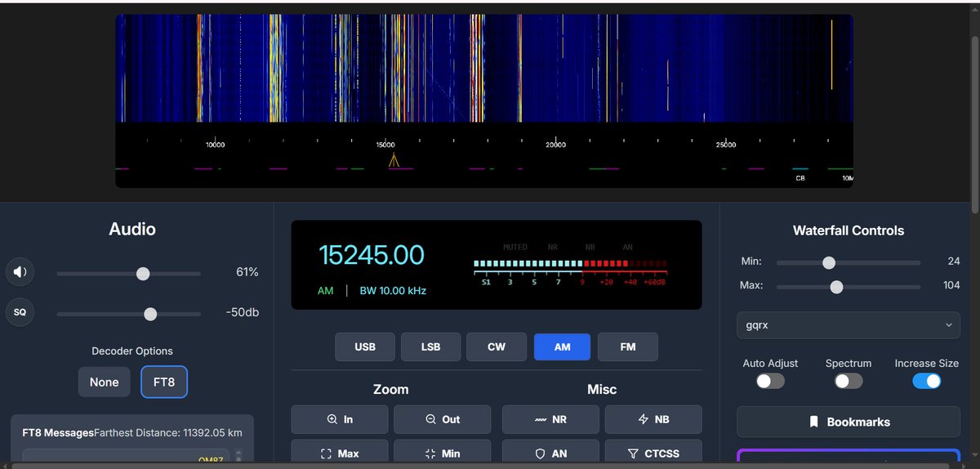Click the BW 10.00 kHz bandwidth text

tap(393, 291)
